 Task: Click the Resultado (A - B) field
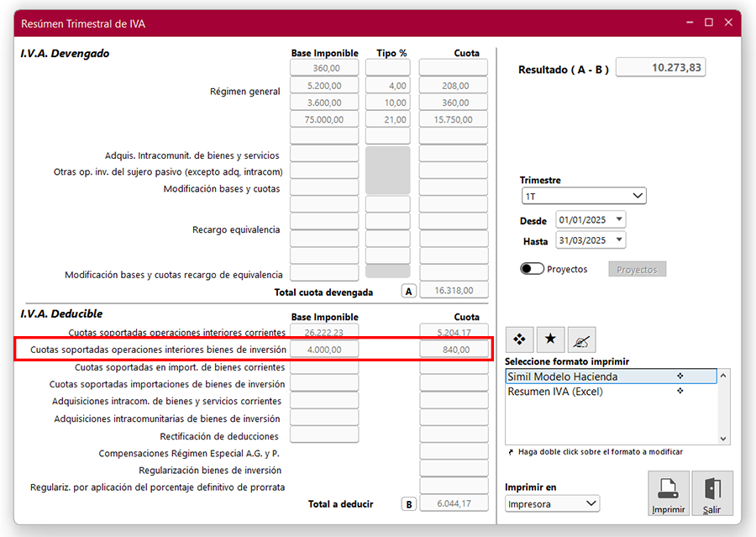[x=660, y=68]
